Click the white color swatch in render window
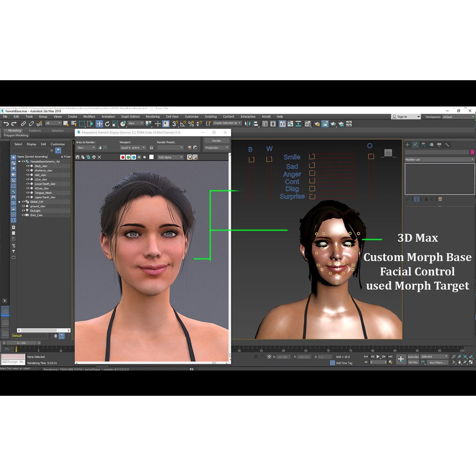 (152, 157)
